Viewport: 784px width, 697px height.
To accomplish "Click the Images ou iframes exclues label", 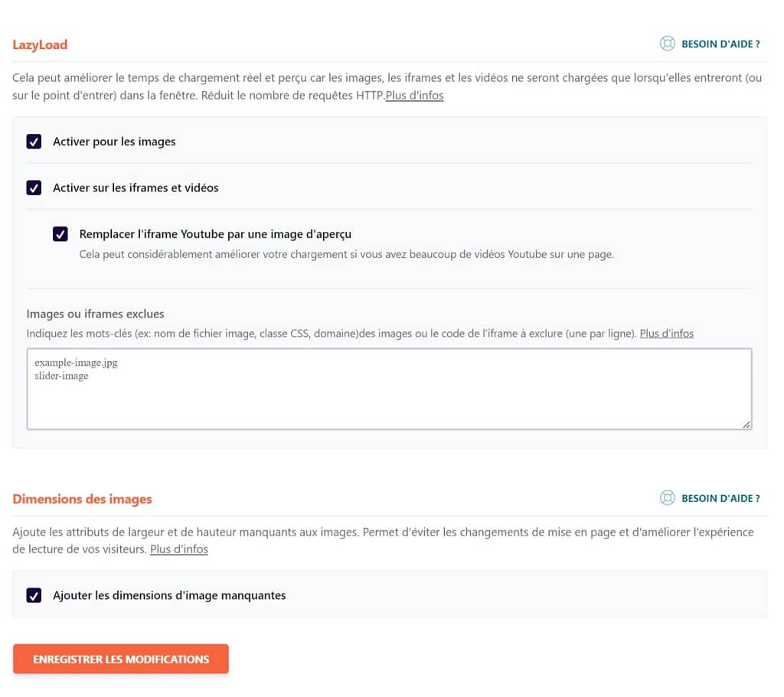I will pos(96,314).
